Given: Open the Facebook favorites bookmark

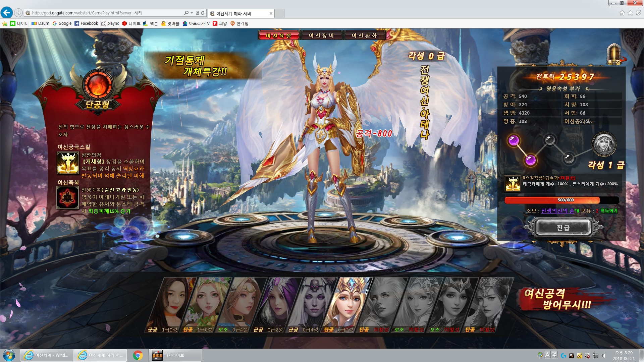Looking at the screenshot, I should [x=86, y=23].
